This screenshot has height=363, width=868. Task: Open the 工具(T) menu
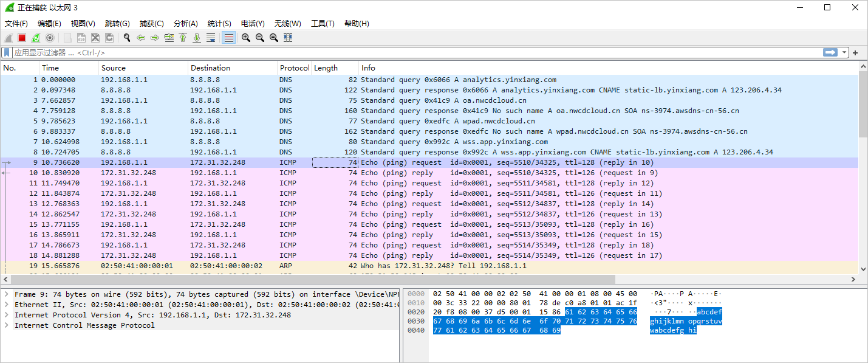pos(323,24)
